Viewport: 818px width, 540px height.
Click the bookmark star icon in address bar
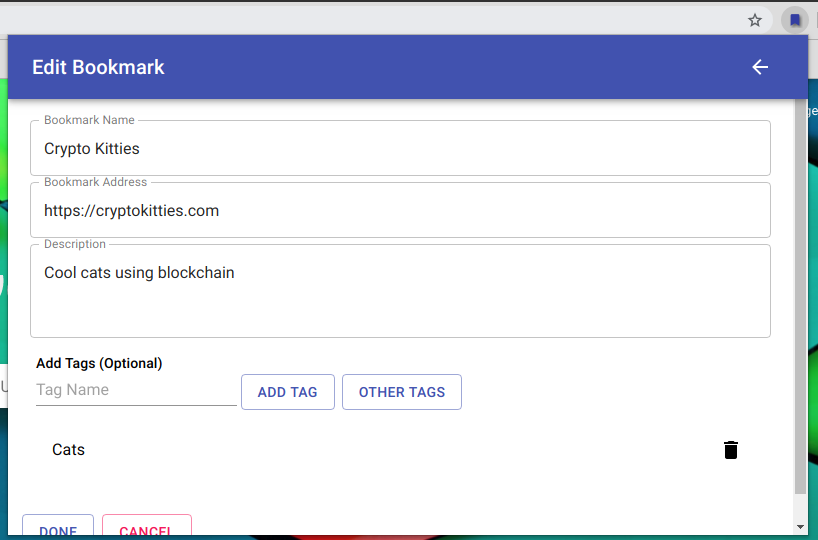pyautogui.click(x=754, y=20)
